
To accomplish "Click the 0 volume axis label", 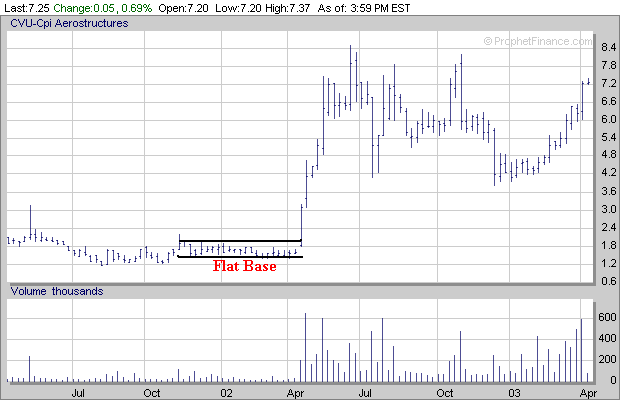I will click(x=613, y=380).
